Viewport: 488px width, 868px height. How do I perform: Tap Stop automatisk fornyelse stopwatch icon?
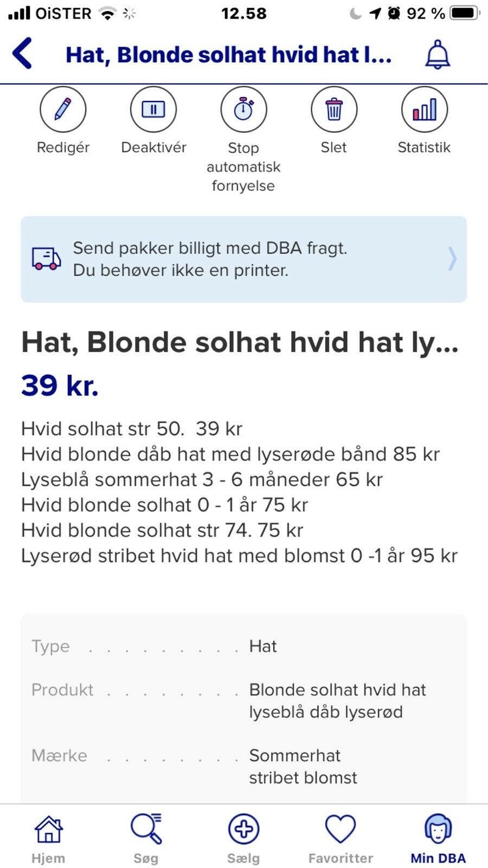(x=243, y=109)
